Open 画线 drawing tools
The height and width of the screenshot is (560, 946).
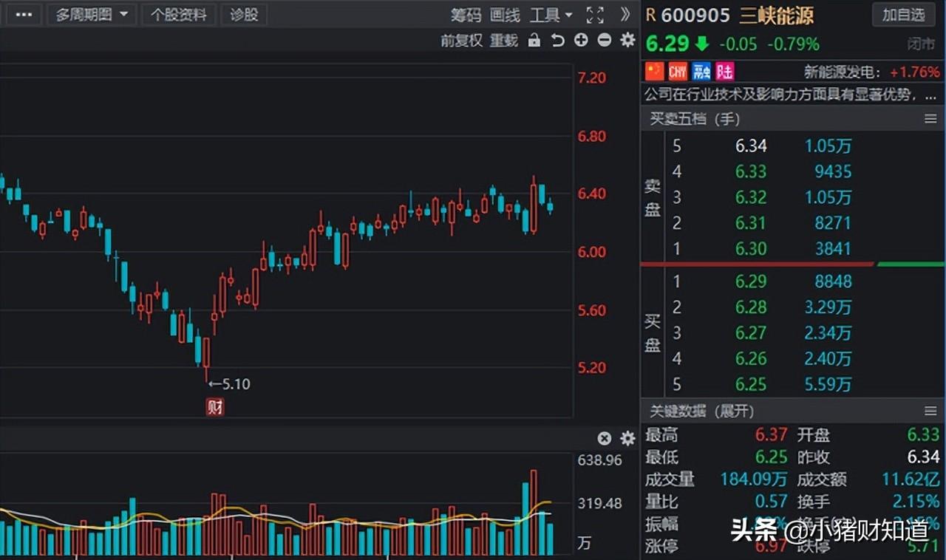pyautogui.click(x=504, y=16)
